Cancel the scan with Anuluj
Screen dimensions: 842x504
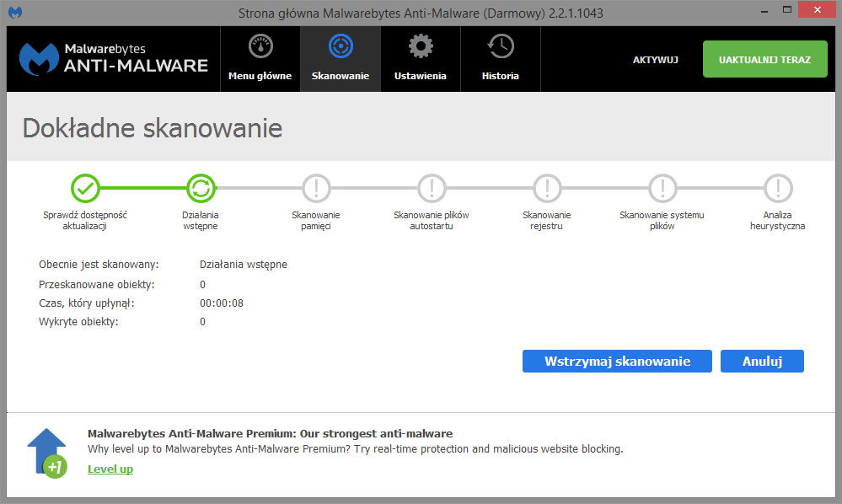(x=762, y=361)
